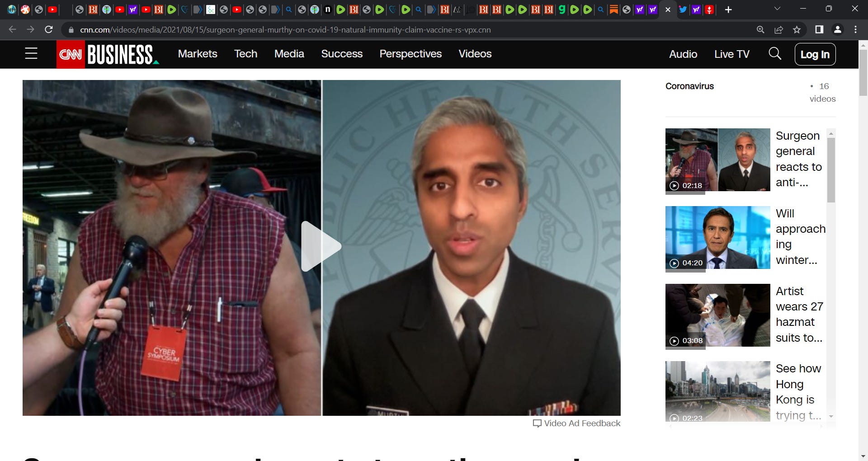Go forward in browser history
Image resolution: width=868 pixels, height=461 pixels.
[30, 29]
